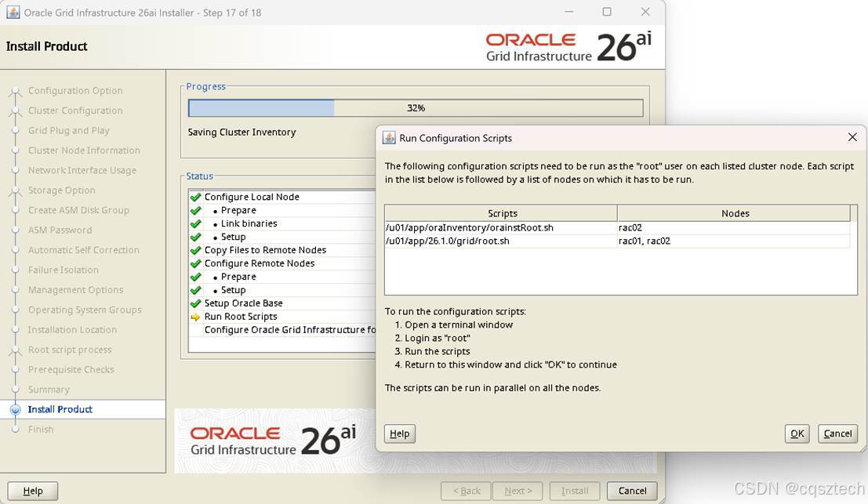This screenshot has height=504, width=868.
Task: Click the Create ASM Disk Group step
Action: pyautogui.click(x=78, y=210)
